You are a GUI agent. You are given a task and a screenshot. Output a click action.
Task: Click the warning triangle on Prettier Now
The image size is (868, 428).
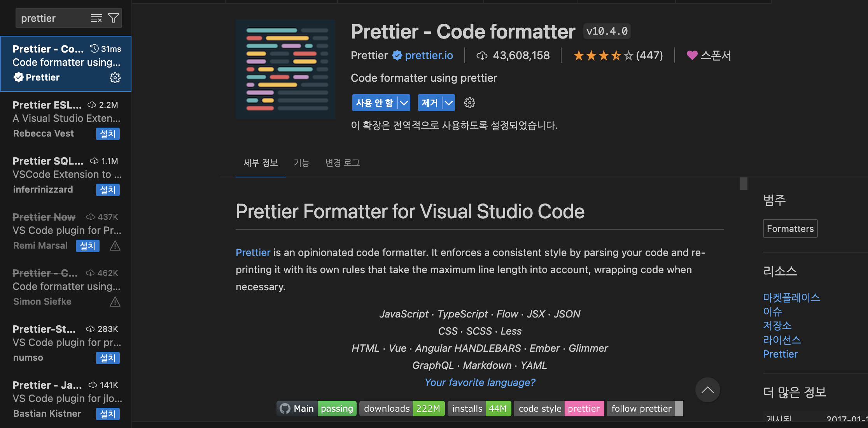click(x=115, y=246)
